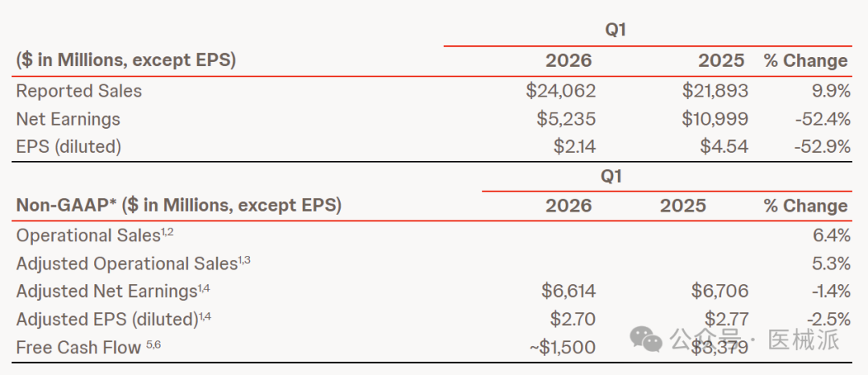The width and height of the screenshot is (868, 375).
Task: Click the Adjusted Net Earnings 2025 value $6,706
Action: [718, 291]
